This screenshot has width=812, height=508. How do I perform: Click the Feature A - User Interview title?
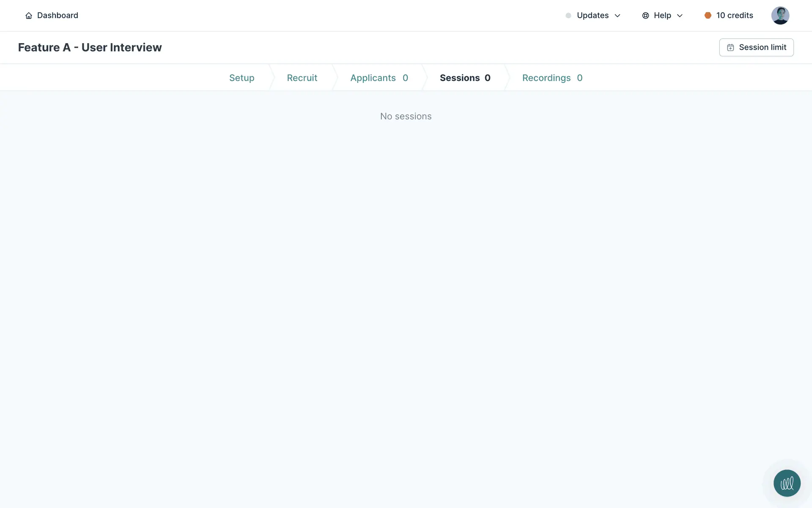coord(90,47)
